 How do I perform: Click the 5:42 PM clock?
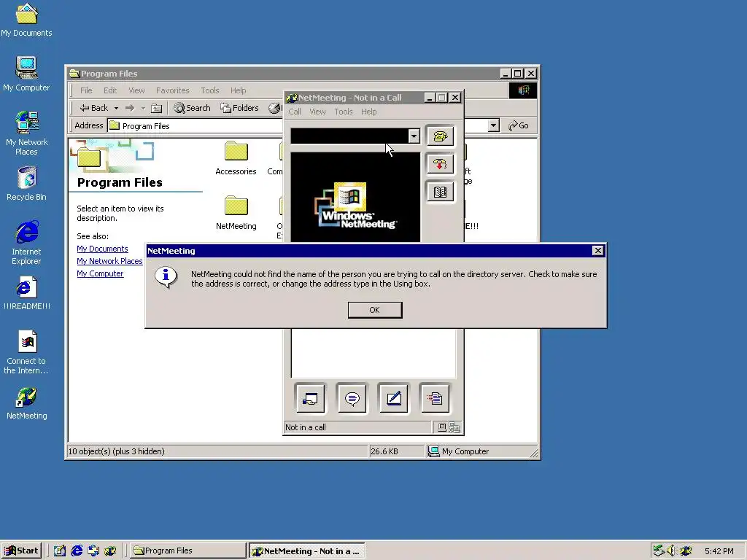pos(719,551)
